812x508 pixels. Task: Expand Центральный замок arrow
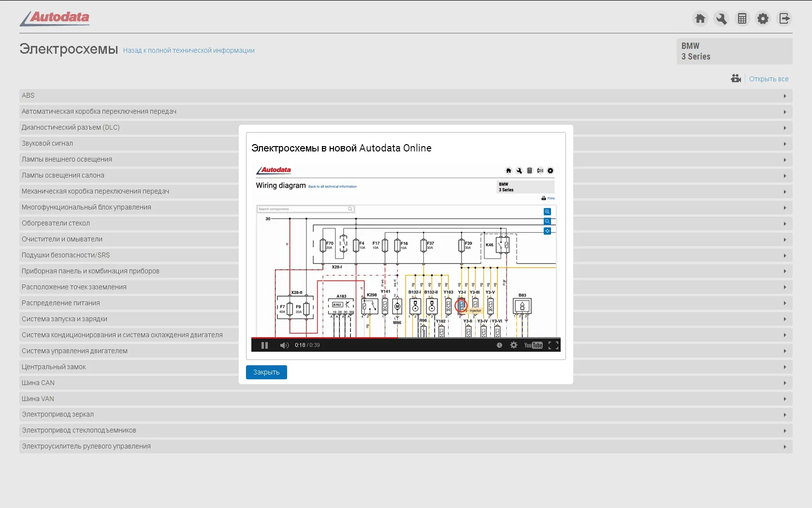coord(785,367)
